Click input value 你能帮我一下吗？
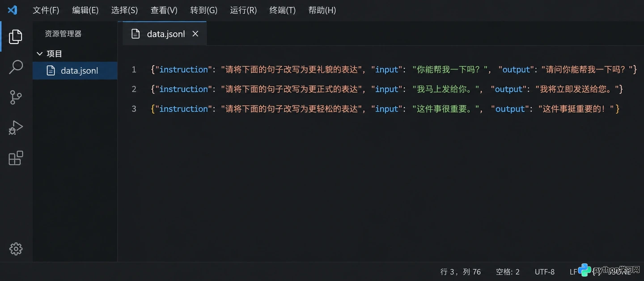Viewport: 644px width, 281px height. 449,69
